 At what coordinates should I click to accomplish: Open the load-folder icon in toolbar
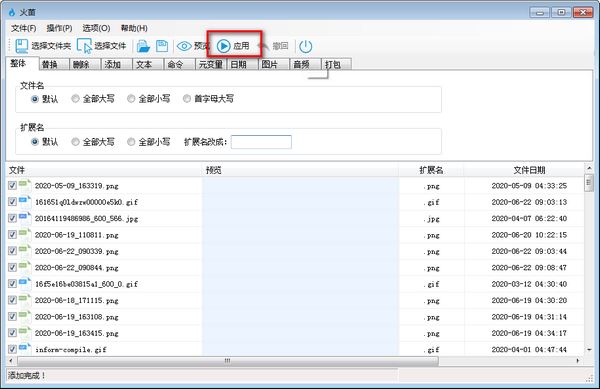coord(143,46)
